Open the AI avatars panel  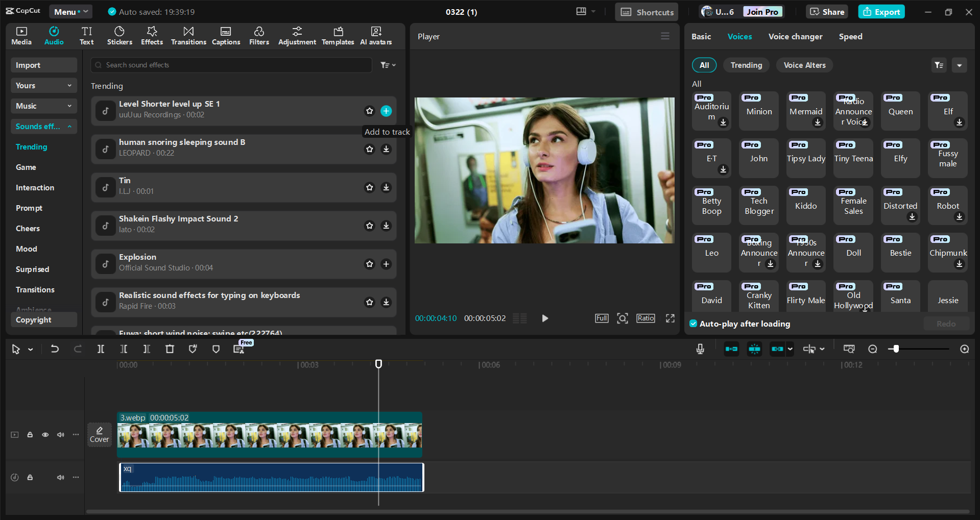click(x=376, y=35)
